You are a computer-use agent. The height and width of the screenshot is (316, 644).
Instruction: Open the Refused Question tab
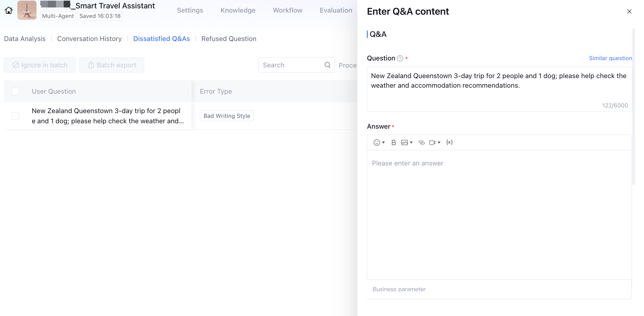click(x=229, y=39)
